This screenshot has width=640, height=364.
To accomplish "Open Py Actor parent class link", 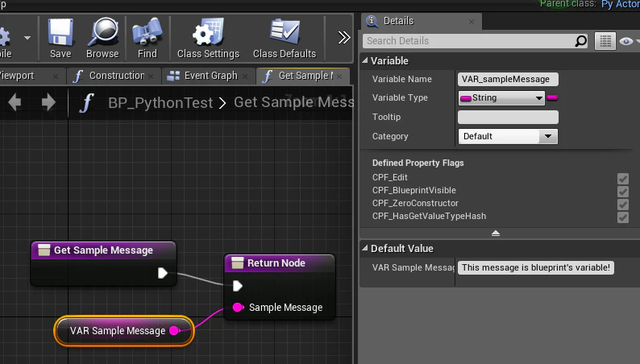I will click(x=621, y=5).
